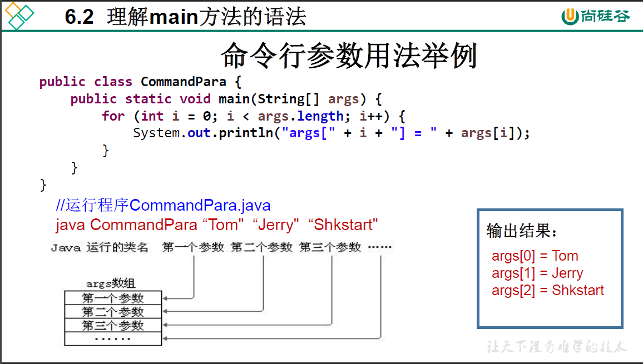
Task: Click the 'args数组' label above the table
Action: (110, 283)
